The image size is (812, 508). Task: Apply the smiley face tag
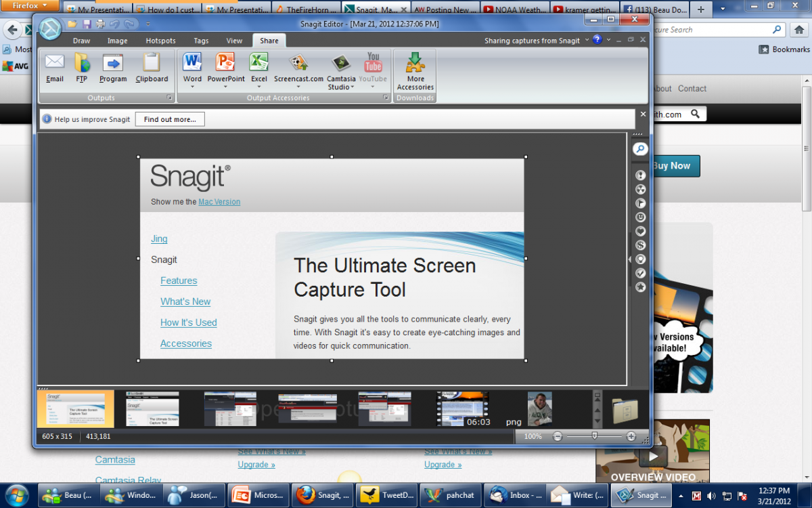tap(640, 217)
